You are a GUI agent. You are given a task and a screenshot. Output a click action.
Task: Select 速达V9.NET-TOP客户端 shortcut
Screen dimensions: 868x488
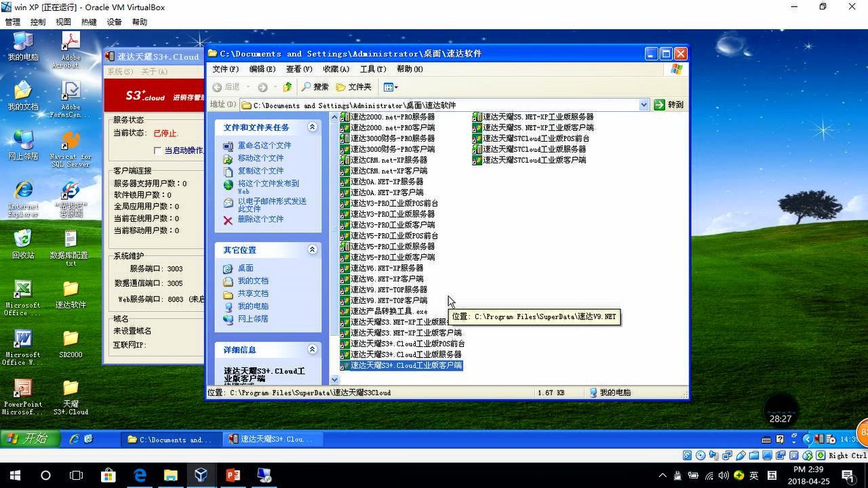coord(384,300)
